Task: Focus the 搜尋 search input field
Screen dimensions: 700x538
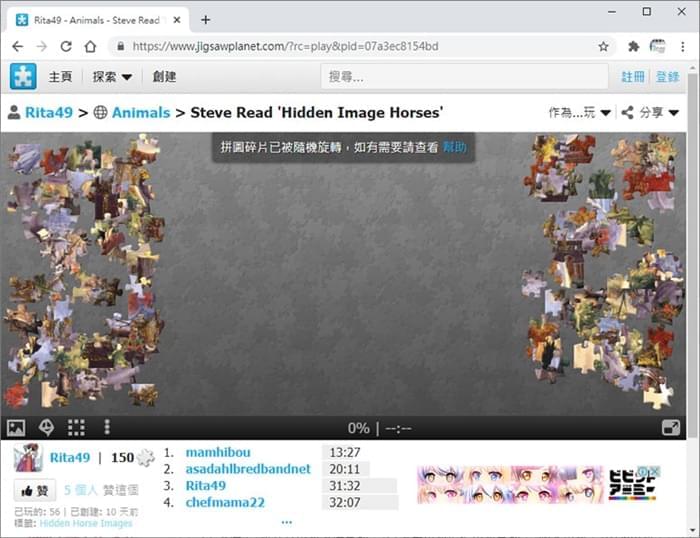Action: (464, 77)
